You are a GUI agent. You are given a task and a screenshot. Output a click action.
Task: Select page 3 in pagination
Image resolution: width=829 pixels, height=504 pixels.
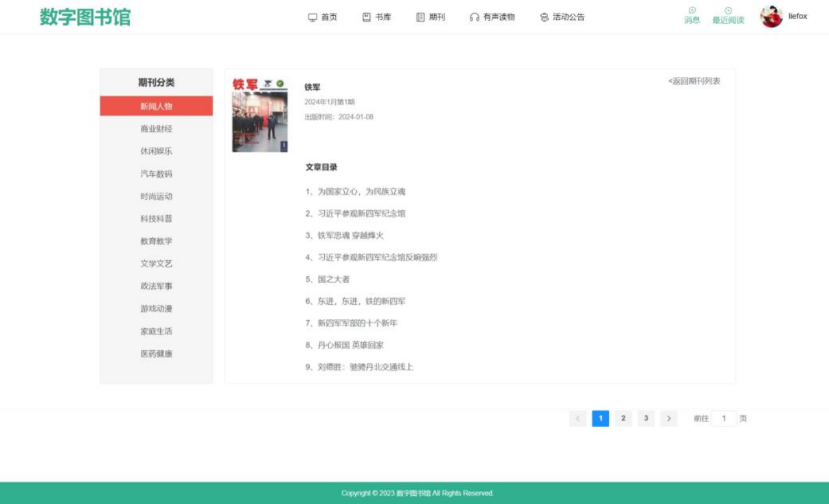point(646,418)
